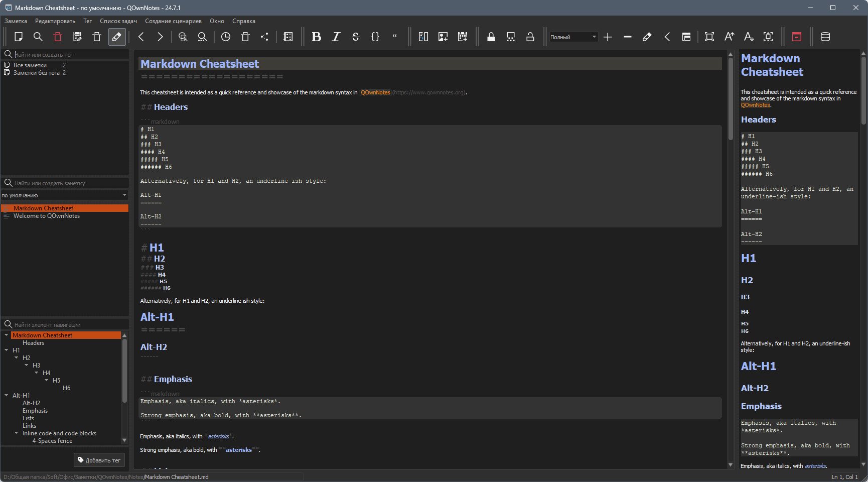868x482 pixels.
Task: Toggle note encryption with the closed lock icon
Action: point(491,37)
